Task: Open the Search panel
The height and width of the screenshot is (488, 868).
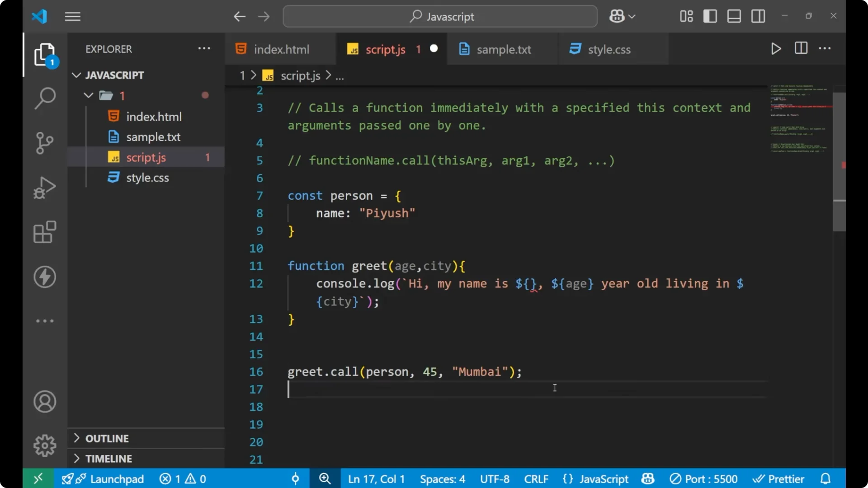Action: (x=44, y=98)
